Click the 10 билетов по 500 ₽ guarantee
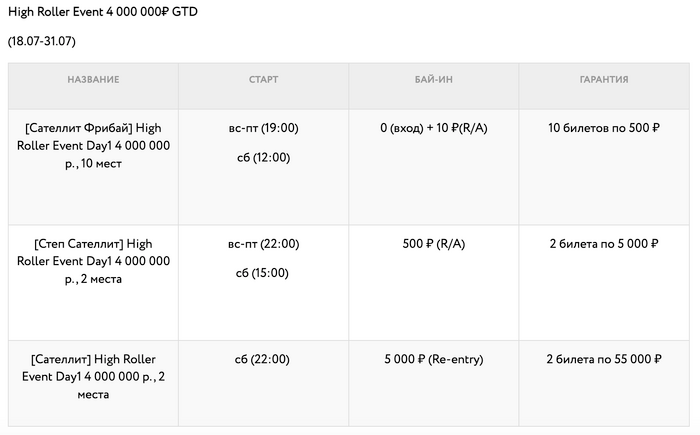The width and height of the screenshot is (700, 435). (603, 128)
